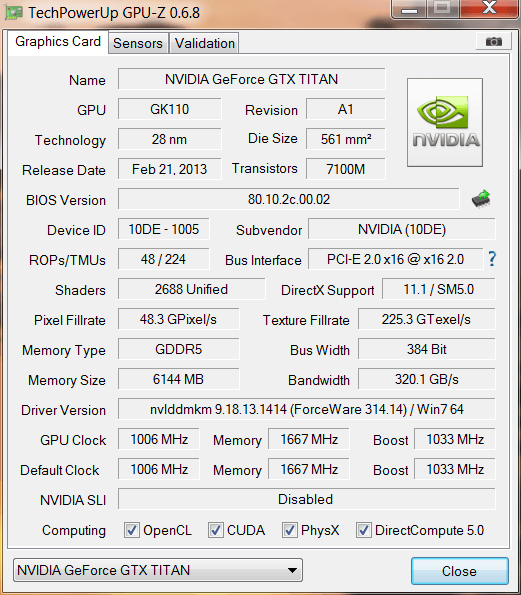Click the Bus Interface question mark
This screenshot has width=521, height=595.
click(492, 259)
